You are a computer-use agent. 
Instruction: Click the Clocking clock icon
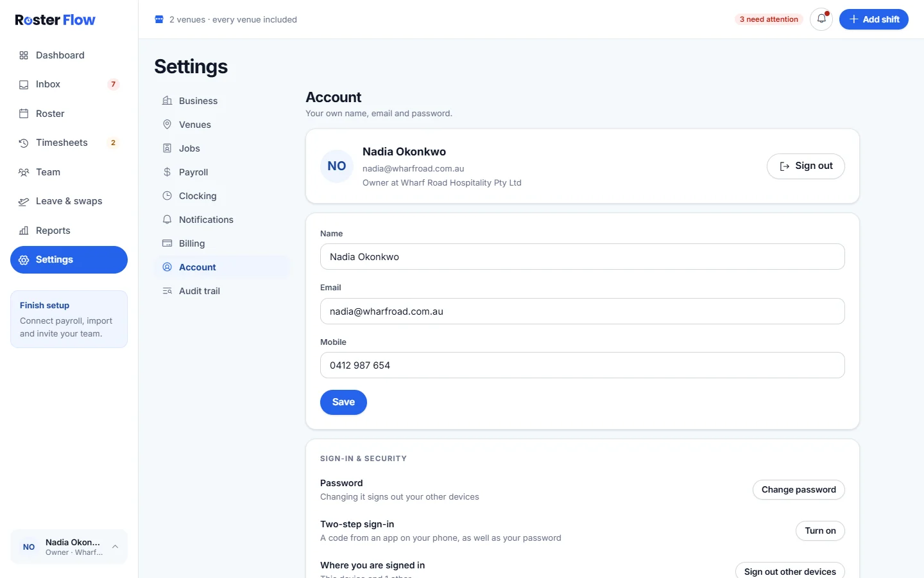pos(167,196)
